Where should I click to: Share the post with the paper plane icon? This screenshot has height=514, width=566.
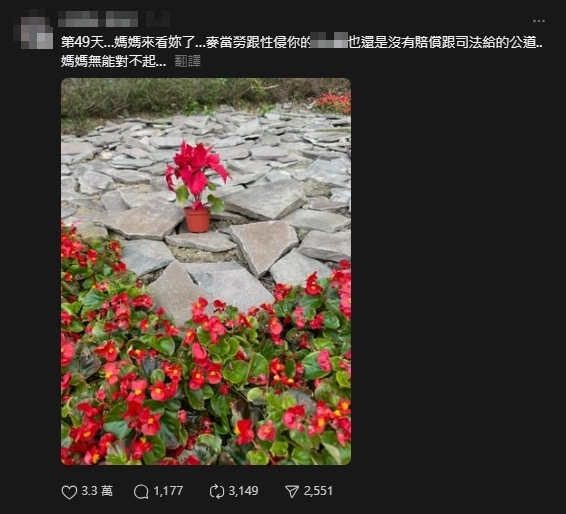(x=292, y=492)
